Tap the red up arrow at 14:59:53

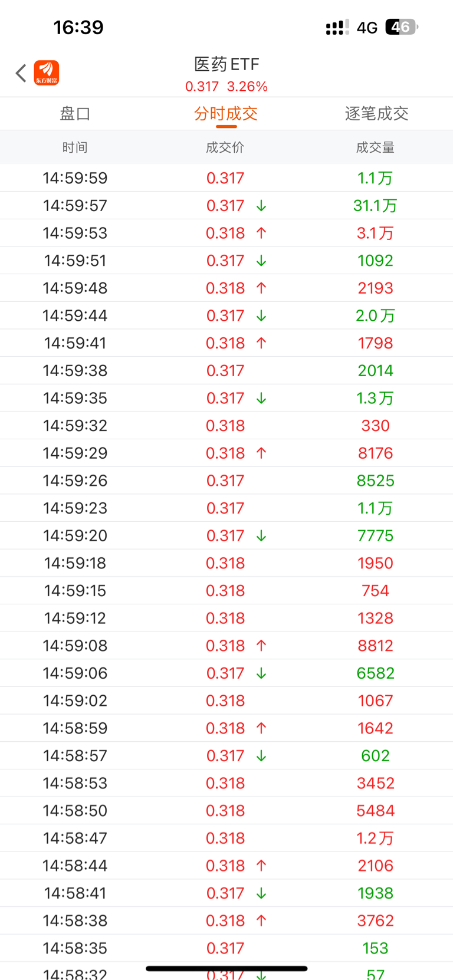coord(261,233)
